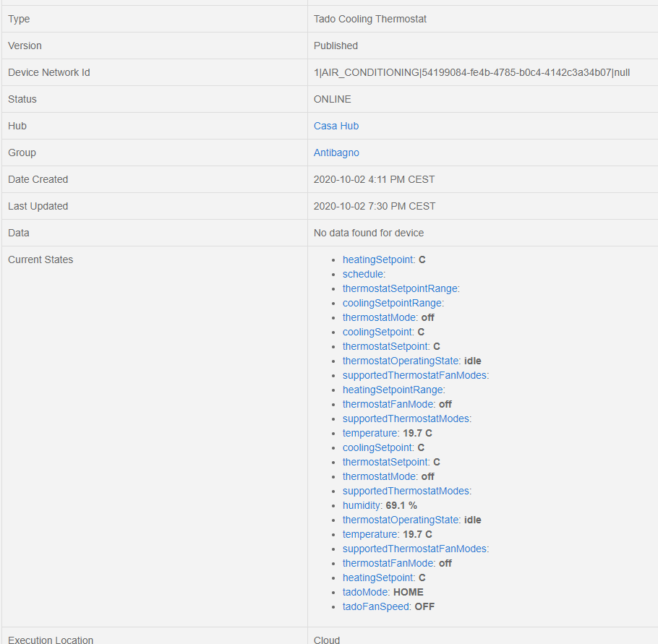Viewport: 658px width, 644px height.
Task: Open the Casa Hub link
Action: point(336,126)
